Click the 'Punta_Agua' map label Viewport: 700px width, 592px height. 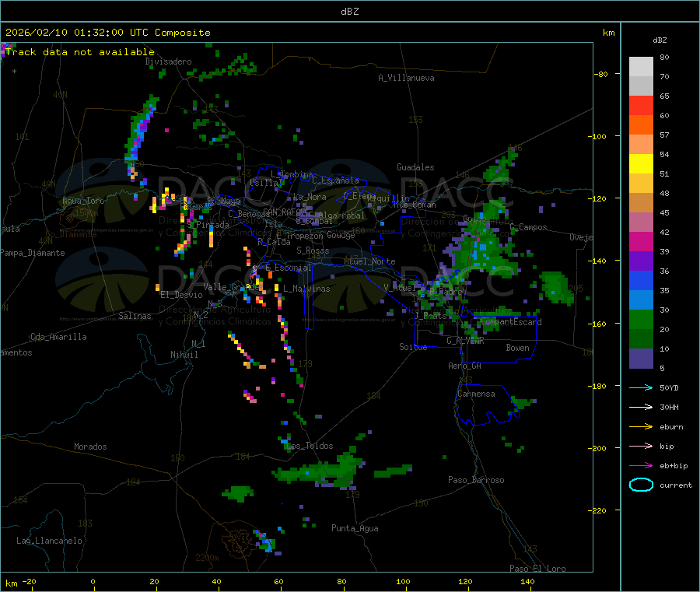coord(355,528)
